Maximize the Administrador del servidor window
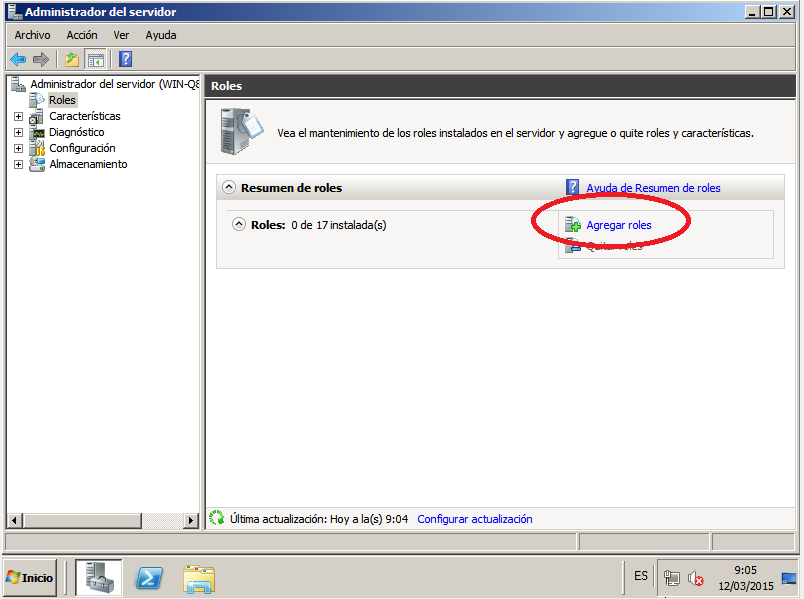 tap(769, 11)
